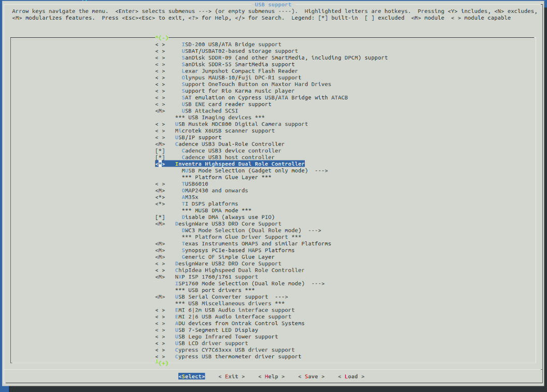Click the Save button
This screenshot has width=547, height=392.
point(311,376)
